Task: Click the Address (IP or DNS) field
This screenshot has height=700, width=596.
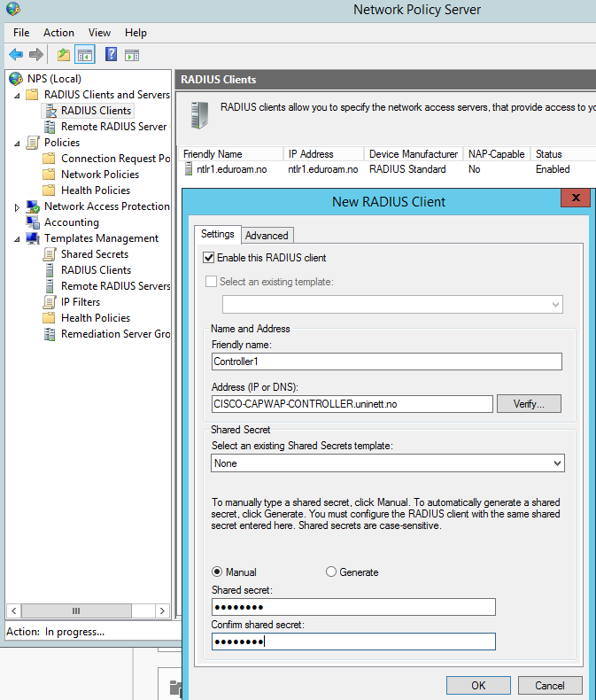Action: click(352, 403)
